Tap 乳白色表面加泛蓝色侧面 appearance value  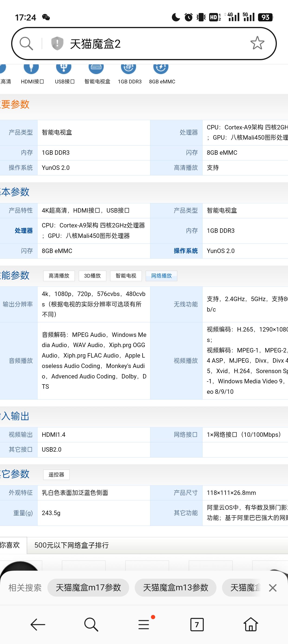pos(75,493)
